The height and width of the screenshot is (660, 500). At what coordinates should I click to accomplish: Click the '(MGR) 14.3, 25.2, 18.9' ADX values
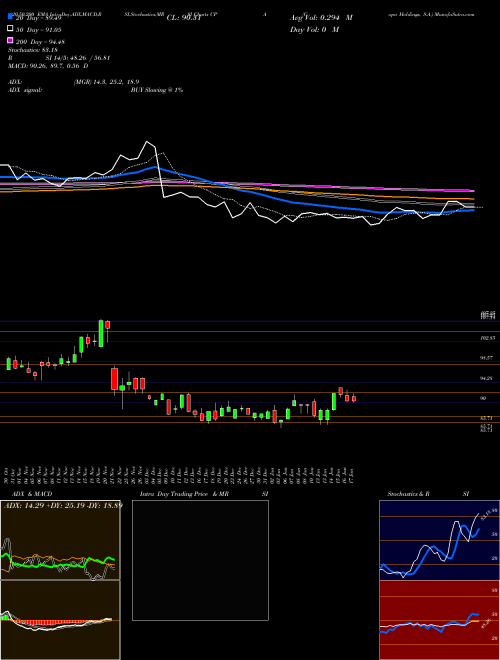[106, 82]
